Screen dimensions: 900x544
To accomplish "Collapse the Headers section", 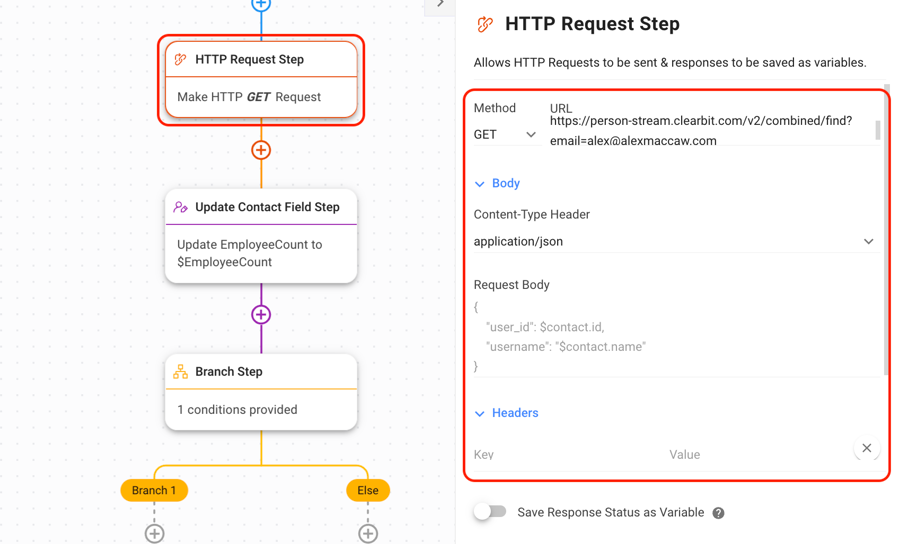I will pyautogui.click(x=506, y=413).
